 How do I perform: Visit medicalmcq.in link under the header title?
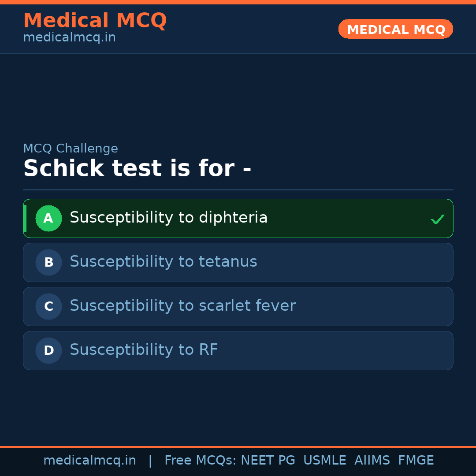click(69, 37)
